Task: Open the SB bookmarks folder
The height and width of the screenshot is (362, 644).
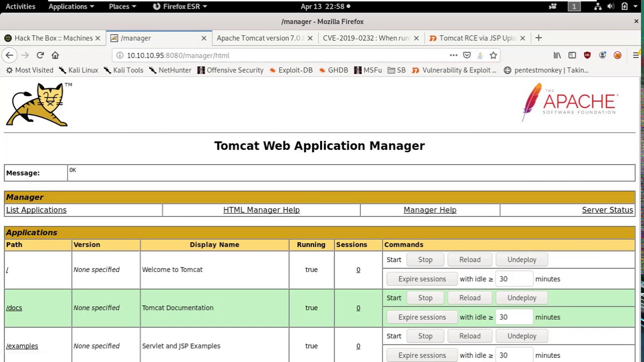Action: (396, 70)
